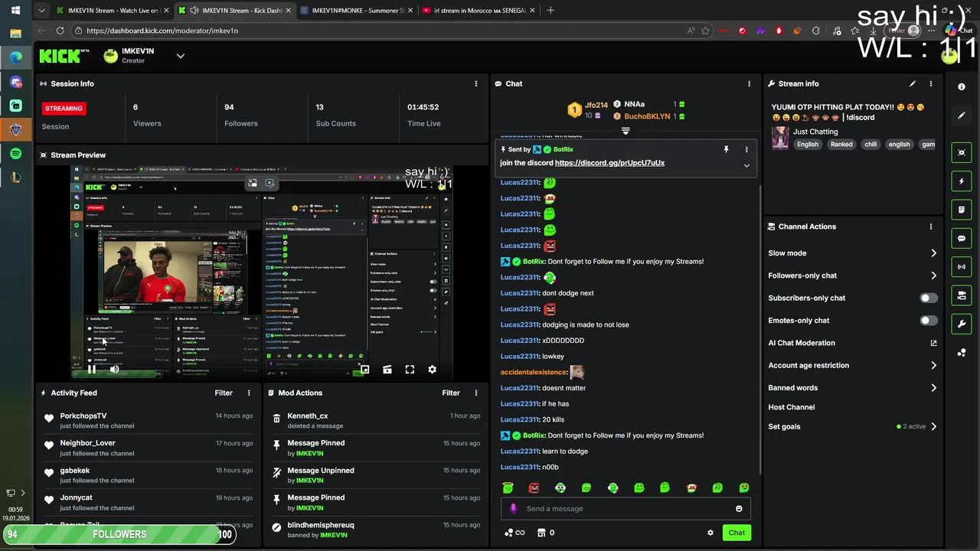Toggle the broadcast signal panel icon in the sidebar
The image size is (980, 551).
pos(962,267)
